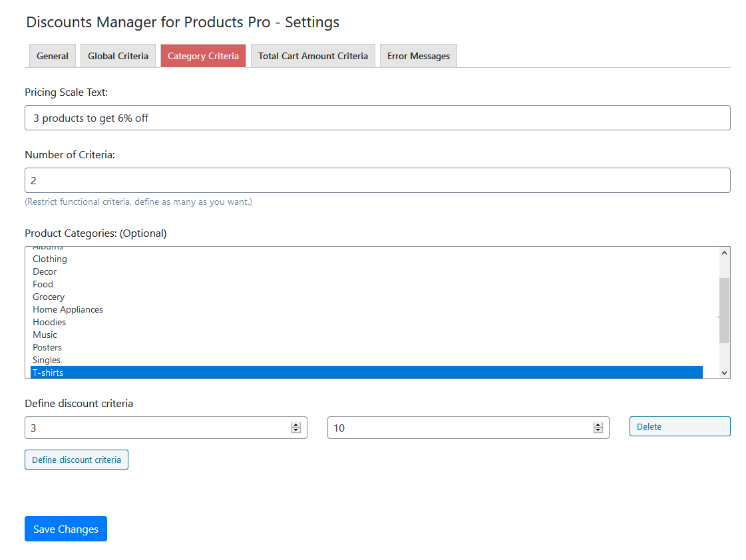Select Singles category
Screen dimensions: 746x560
(x=366, y=360)
